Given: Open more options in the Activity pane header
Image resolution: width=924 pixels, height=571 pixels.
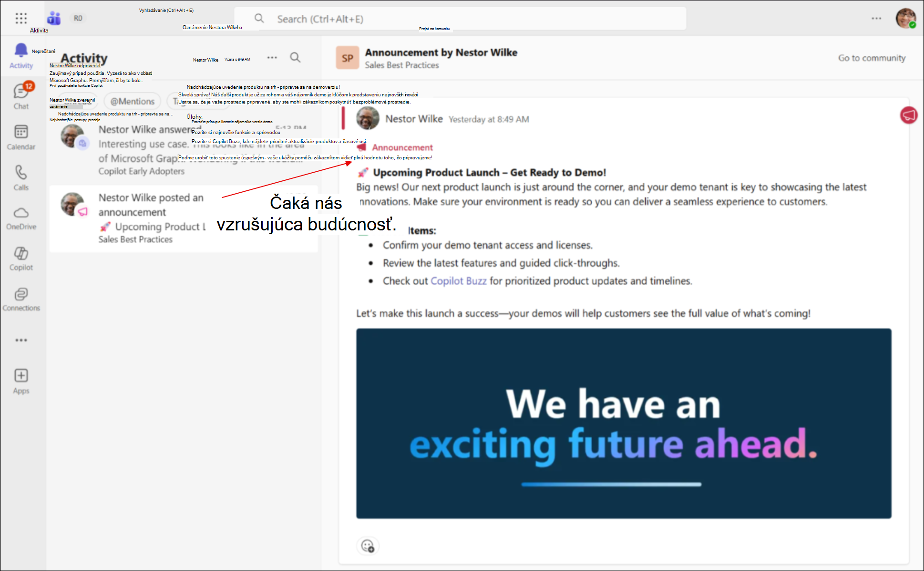Looking at the screenshot, I should [x=272, y=57].
